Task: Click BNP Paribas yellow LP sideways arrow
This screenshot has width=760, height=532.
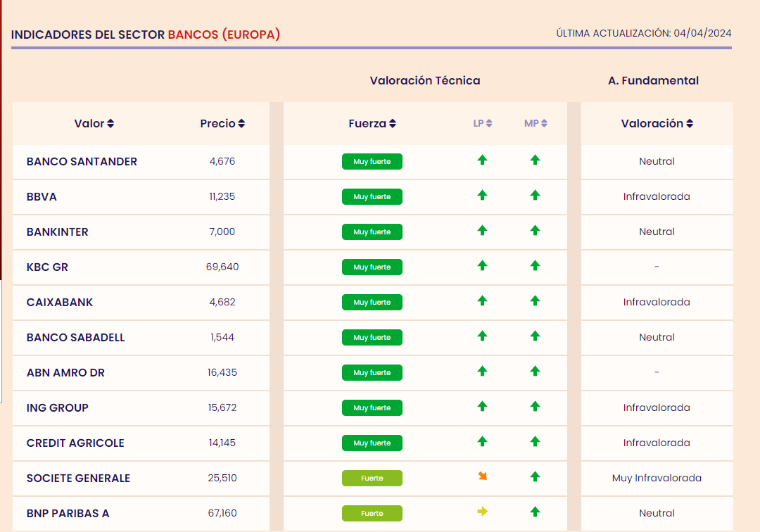Action: (482, 512)
